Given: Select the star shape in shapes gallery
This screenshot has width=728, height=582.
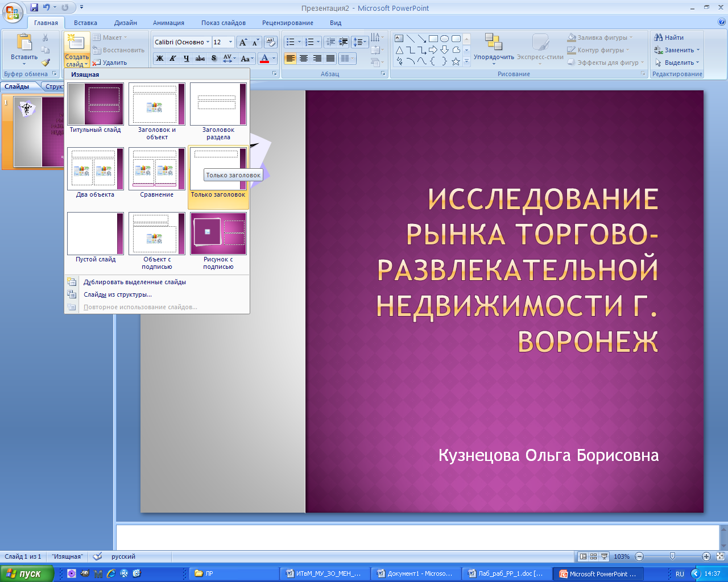Looking at the screenshot, I should click(x=456, y=61).
